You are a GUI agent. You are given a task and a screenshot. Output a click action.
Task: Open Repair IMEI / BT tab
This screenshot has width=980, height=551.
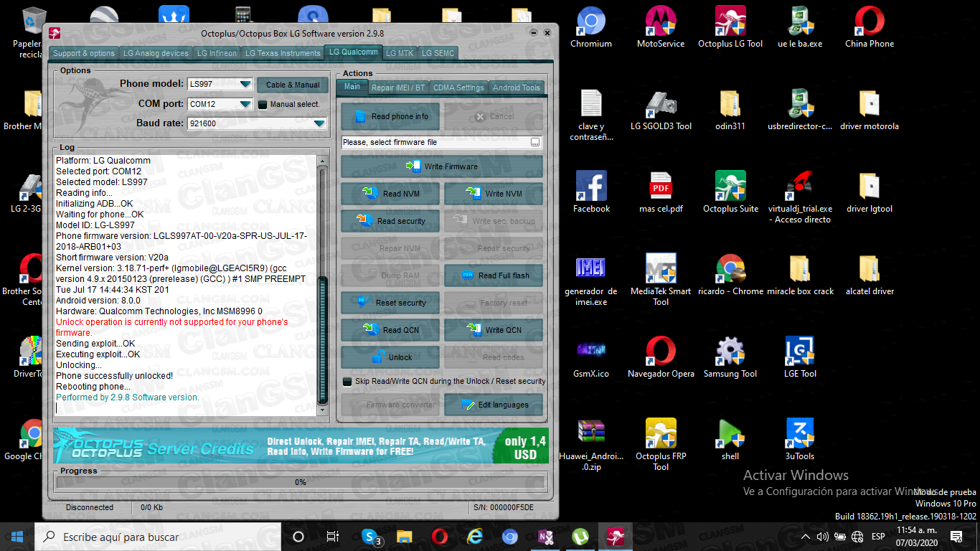tap(398, 88)
